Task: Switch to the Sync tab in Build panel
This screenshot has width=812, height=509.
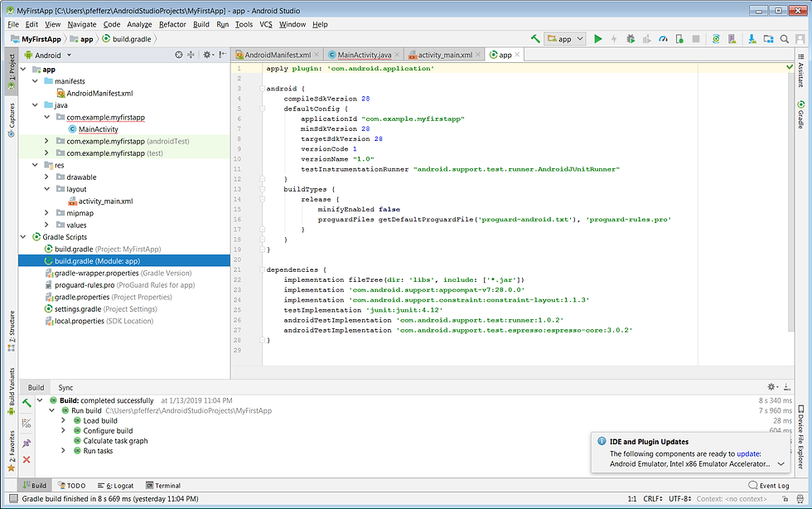Action: click(65, 387)
